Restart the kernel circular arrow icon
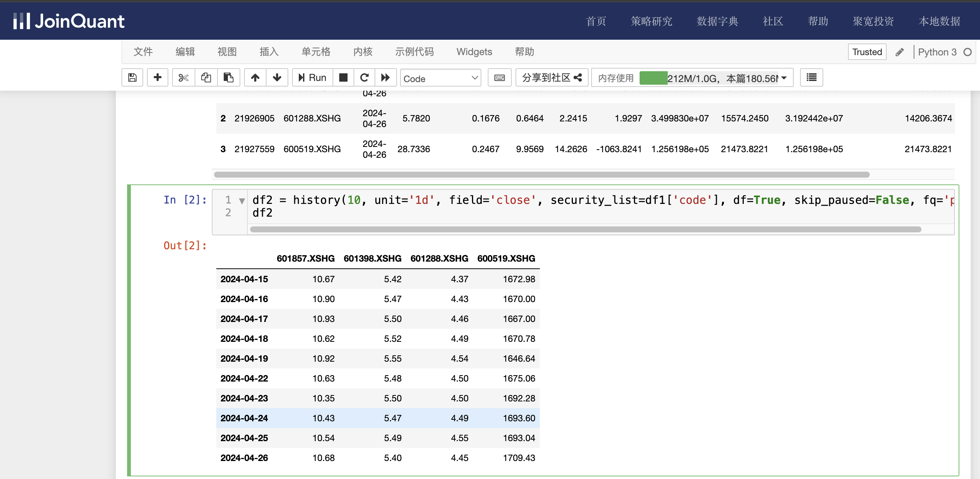 click(x=364, y=78)
